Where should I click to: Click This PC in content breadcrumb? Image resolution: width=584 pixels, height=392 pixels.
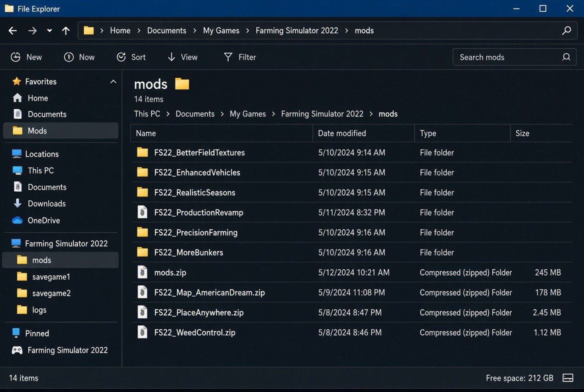click(x=147, y=113)
